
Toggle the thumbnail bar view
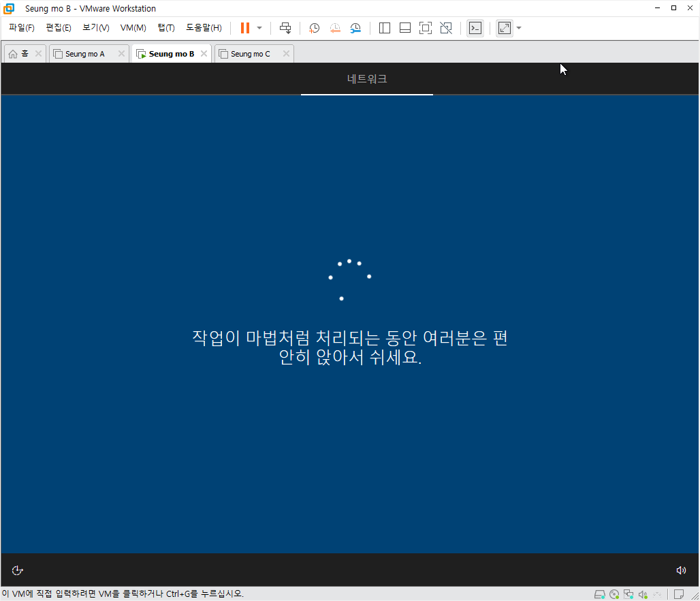point(405,28)
